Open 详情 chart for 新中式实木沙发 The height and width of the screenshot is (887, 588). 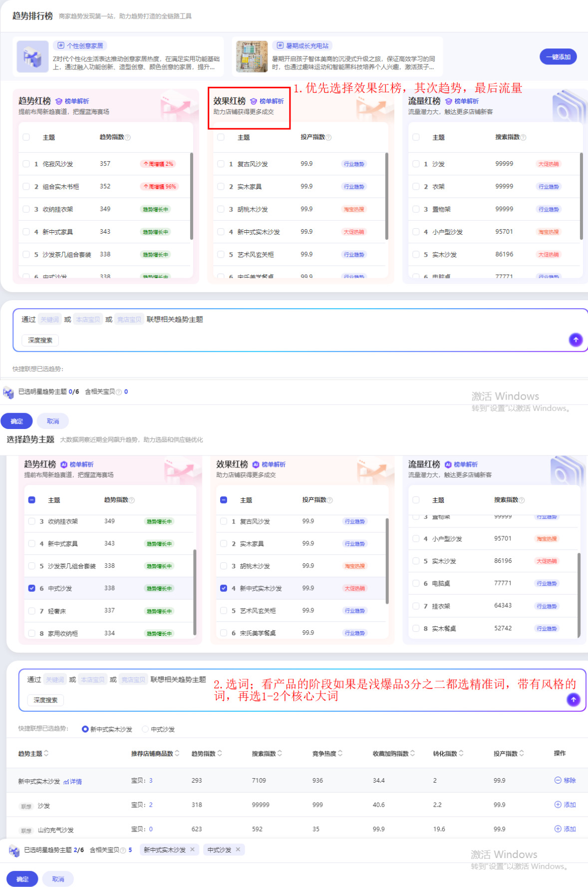click(x=73, y=782)
